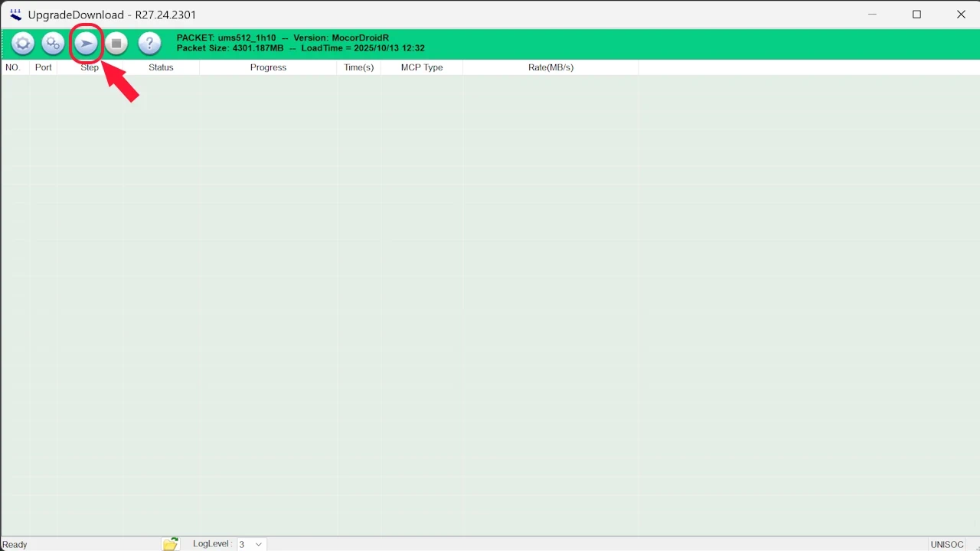Click the Rate(MB/s) column header
980x551 pixels.
(x=550, y=67)
